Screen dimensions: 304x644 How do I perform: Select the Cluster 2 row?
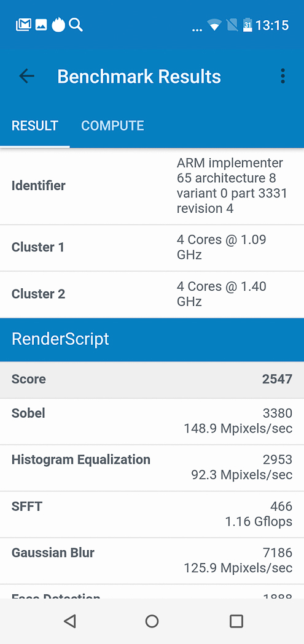[152, 294]
